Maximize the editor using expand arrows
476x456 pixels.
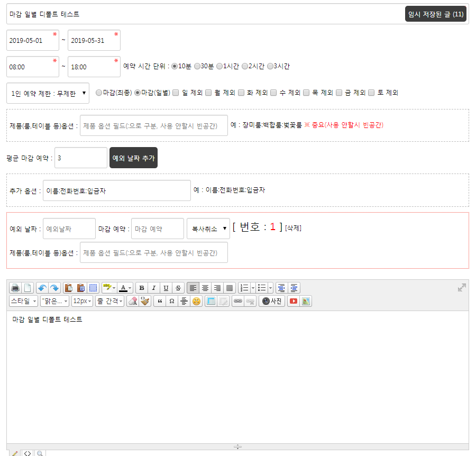[462, 288]
